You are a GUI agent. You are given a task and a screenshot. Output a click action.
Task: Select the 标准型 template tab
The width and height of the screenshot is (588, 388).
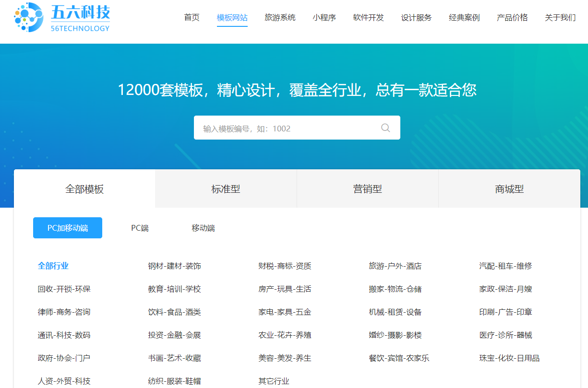pyautogui.click(x=226, y=188)
